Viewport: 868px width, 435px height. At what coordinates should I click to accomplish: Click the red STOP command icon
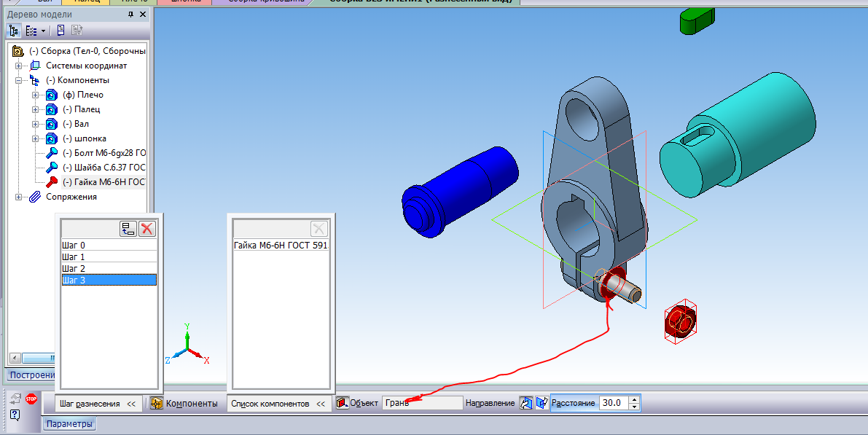[31, 399]
